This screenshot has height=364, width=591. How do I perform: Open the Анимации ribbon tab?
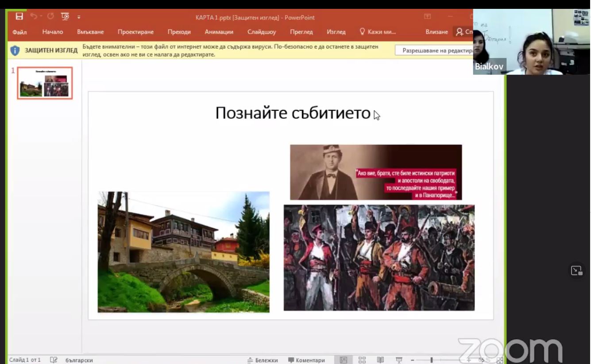pyautogui.click(x=219, y=32)
